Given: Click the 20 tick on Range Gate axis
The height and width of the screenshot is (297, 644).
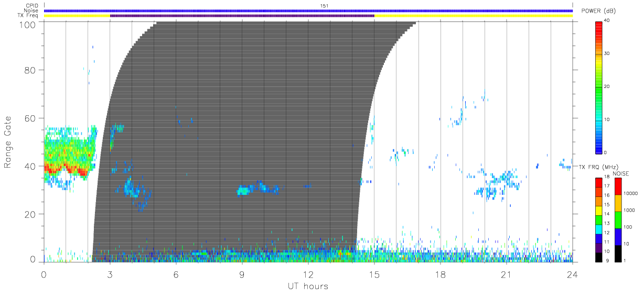Looking at the screenshot, I should (30, 214).
